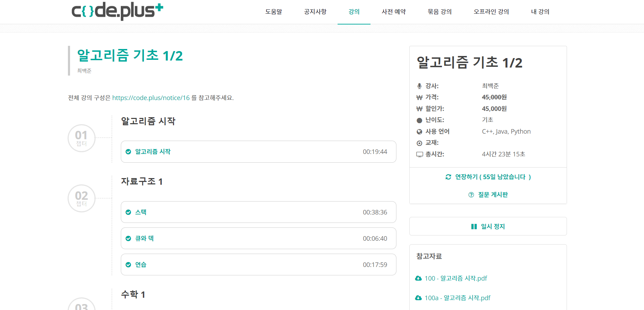Click the 알고리즘 기초 1/2 page title
Screen dimensions: 644x310
[130, 56]
